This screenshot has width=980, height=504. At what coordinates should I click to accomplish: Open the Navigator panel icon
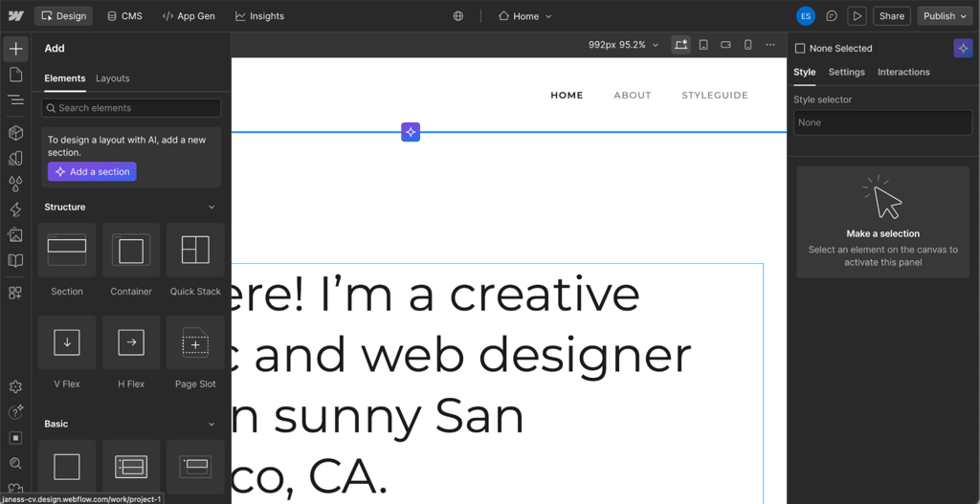point(15,99)
